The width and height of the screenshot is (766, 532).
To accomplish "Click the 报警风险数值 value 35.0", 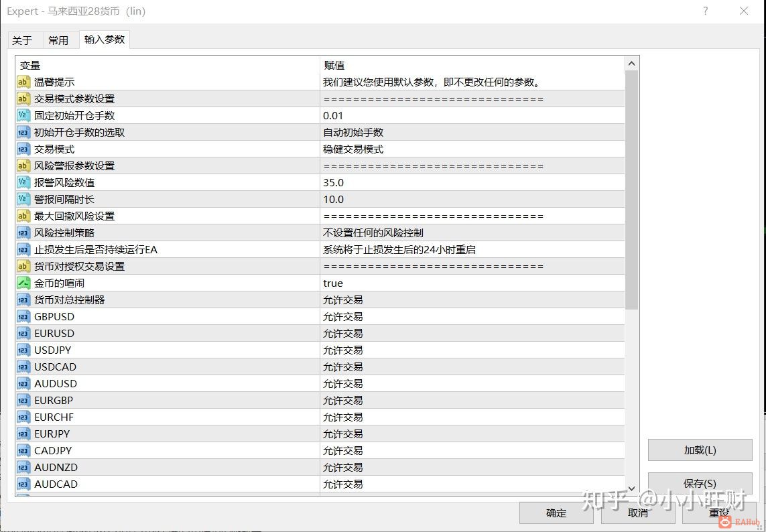I will point(333,183).
